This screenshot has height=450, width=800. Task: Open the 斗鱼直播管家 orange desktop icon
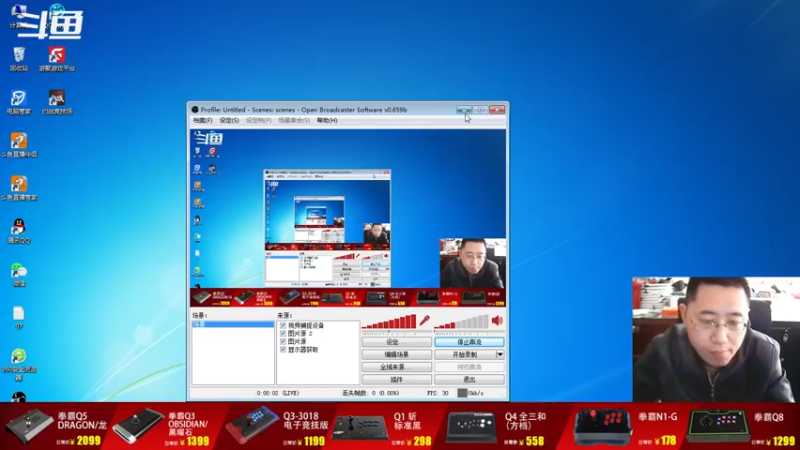click(x=19, y=188)
